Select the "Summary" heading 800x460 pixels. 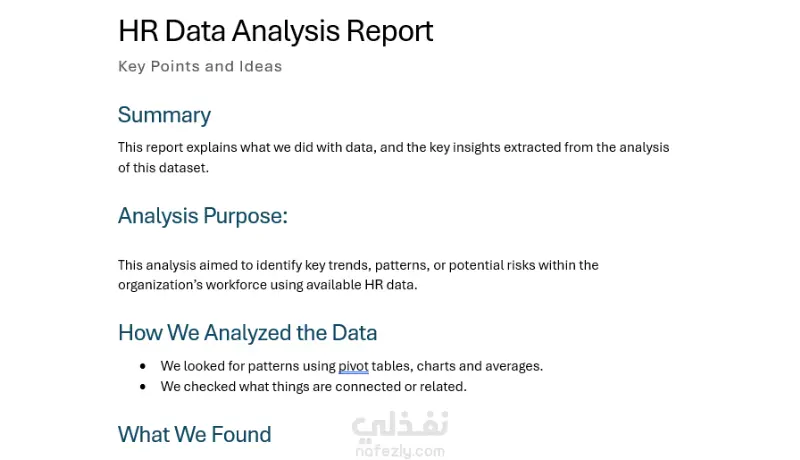tap(164, 115)
